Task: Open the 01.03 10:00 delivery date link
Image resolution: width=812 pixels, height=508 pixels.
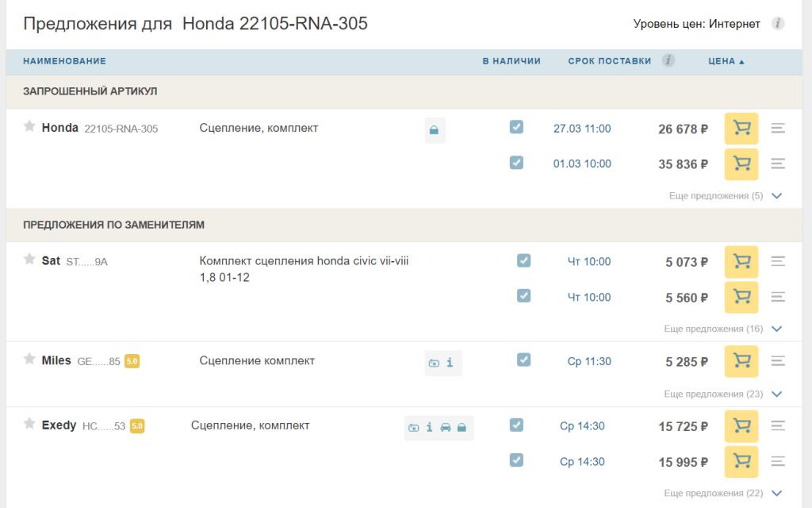Action: coord(582,164)
